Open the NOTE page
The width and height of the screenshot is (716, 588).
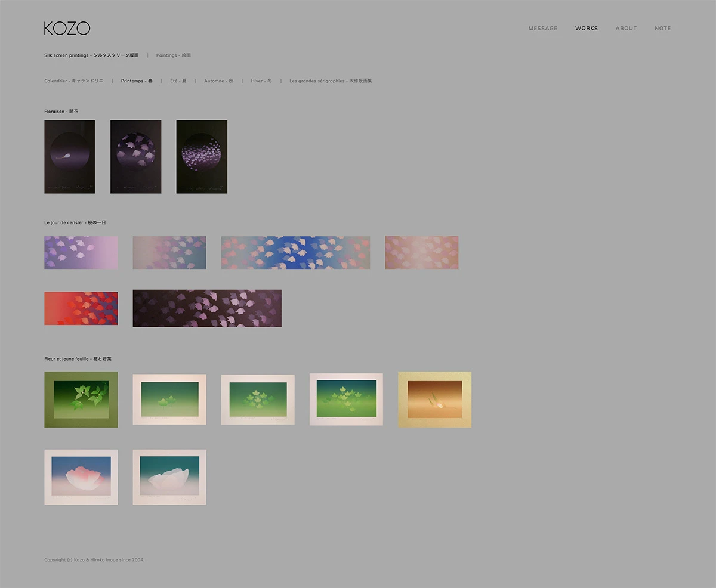pos(662,28)
